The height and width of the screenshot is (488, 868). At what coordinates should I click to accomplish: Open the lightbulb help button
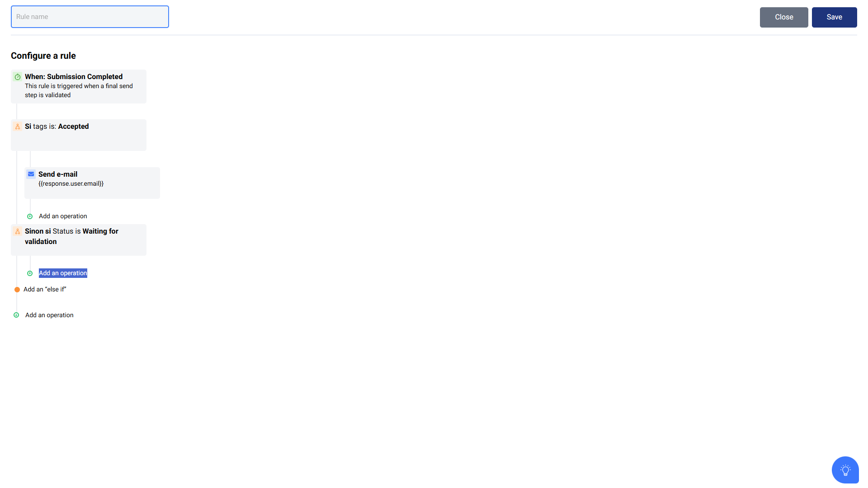click(845, 470)
